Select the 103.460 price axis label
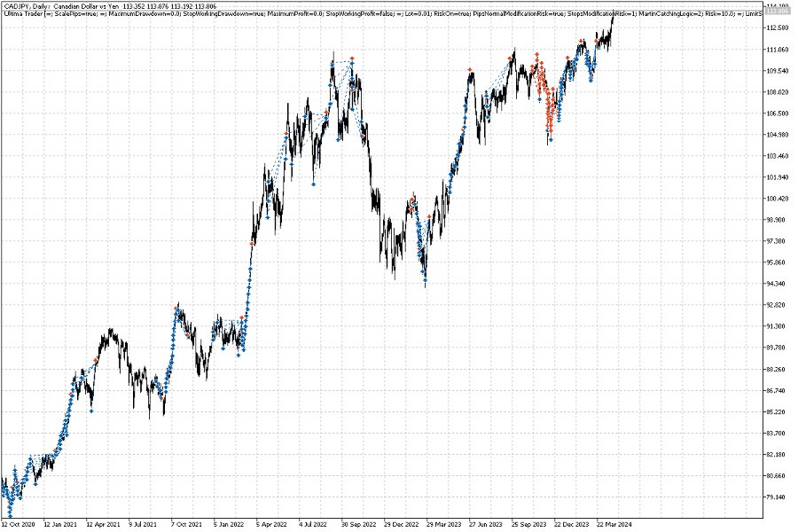The width and height of the screenshot is (798, 532). (778, 156)
